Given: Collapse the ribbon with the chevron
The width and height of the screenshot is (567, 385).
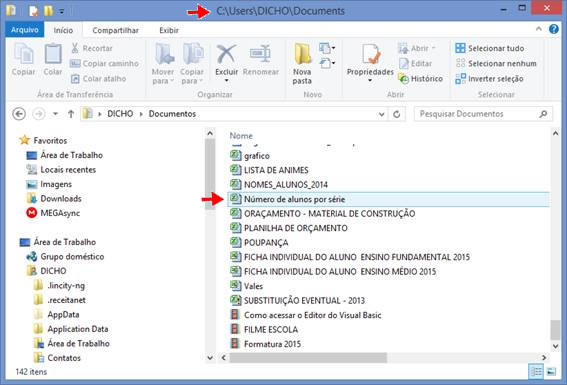Looking at the screenshot, I should click(x=539, y=29).
